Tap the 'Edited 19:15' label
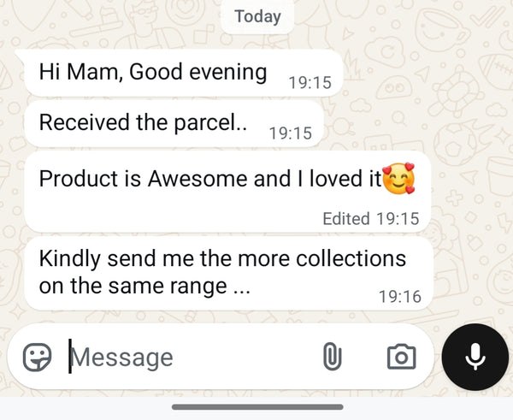This screenshot has height=420, width=513. pyautogui.click(x=371, y=219)
